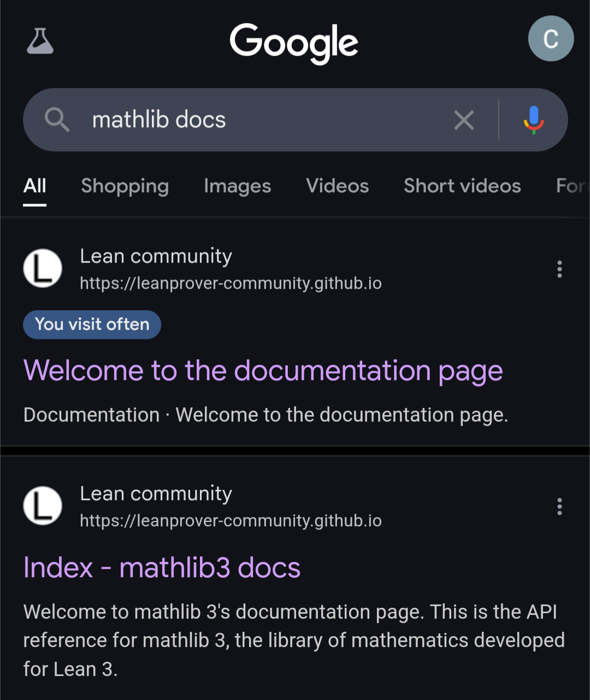Switch to the Shopping tab
The image size is (590, 700).
(125, 186)
